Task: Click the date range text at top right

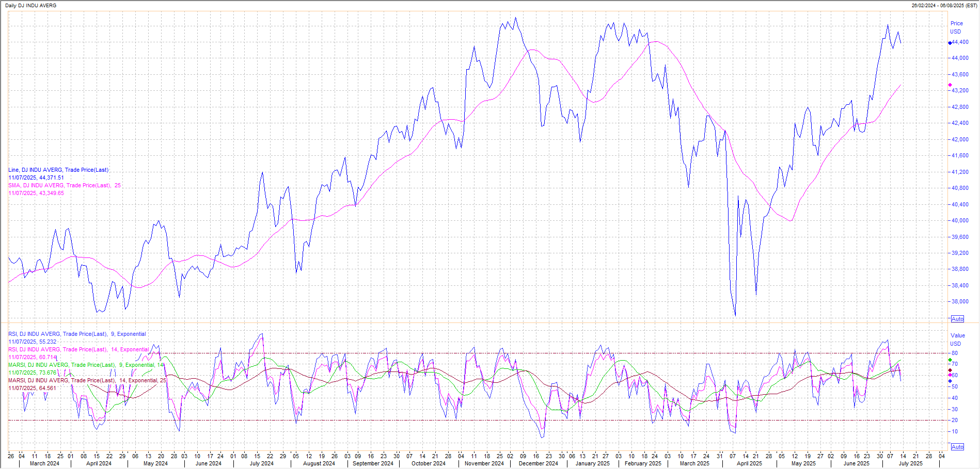Action: 944,5
